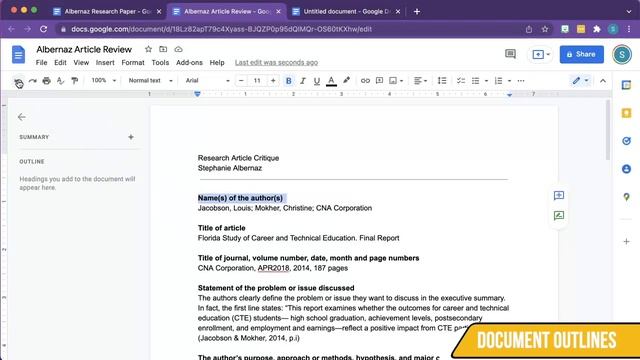Open the View menu
Image resolution: width=640 pixels, height=360 pixels.
pos(81,62)
